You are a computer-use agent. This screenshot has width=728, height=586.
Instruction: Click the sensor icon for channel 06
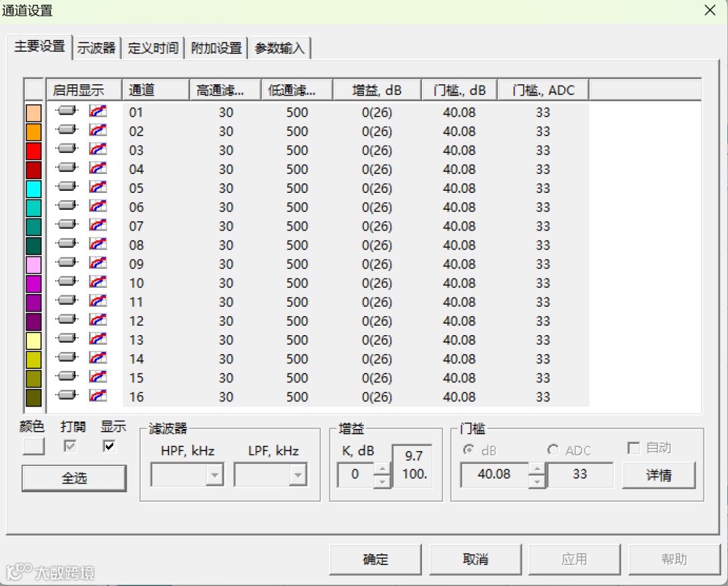(66, 205)
